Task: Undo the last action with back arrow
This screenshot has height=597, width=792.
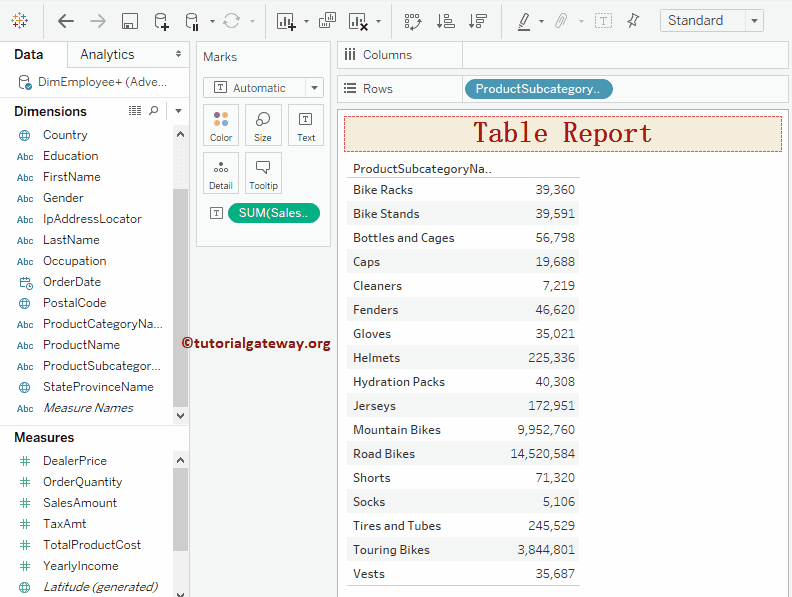Action: tap(66, 21)
